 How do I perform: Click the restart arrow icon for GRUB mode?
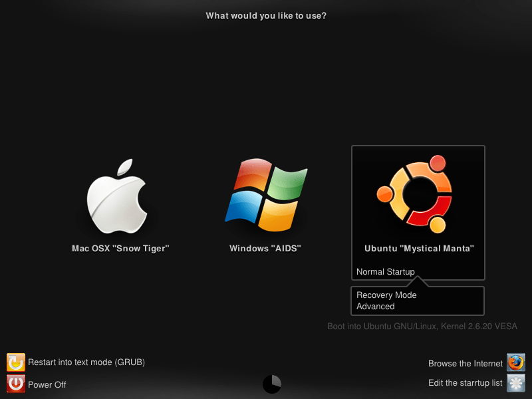point(15,362)
